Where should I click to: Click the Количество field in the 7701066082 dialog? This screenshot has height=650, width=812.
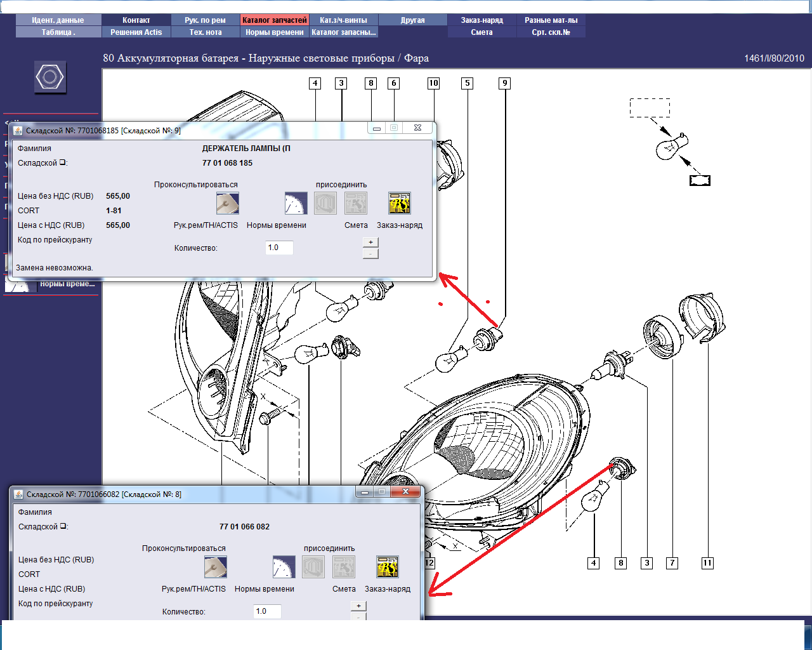point(267,611)
